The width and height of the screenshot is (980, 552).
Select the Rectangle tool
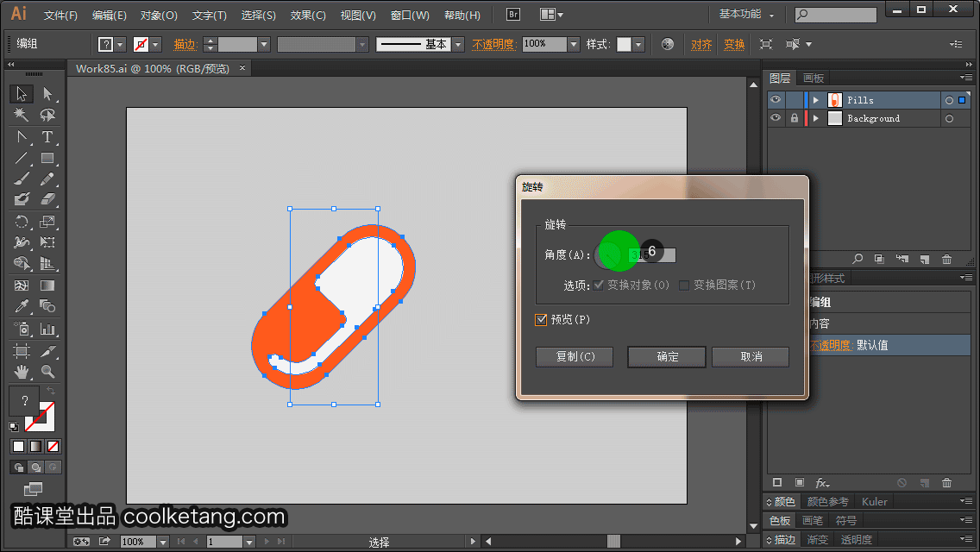tap(47, 158)
